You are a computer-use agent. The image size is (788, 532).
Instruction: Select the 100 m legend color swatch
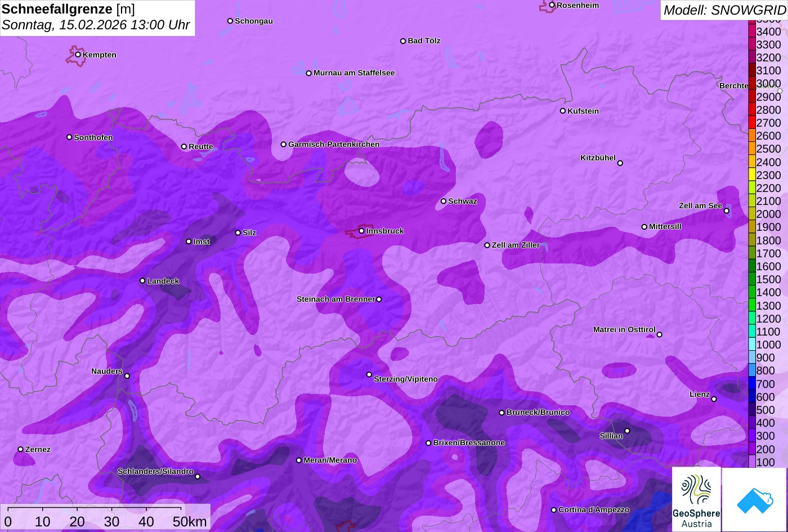(751, 462)
